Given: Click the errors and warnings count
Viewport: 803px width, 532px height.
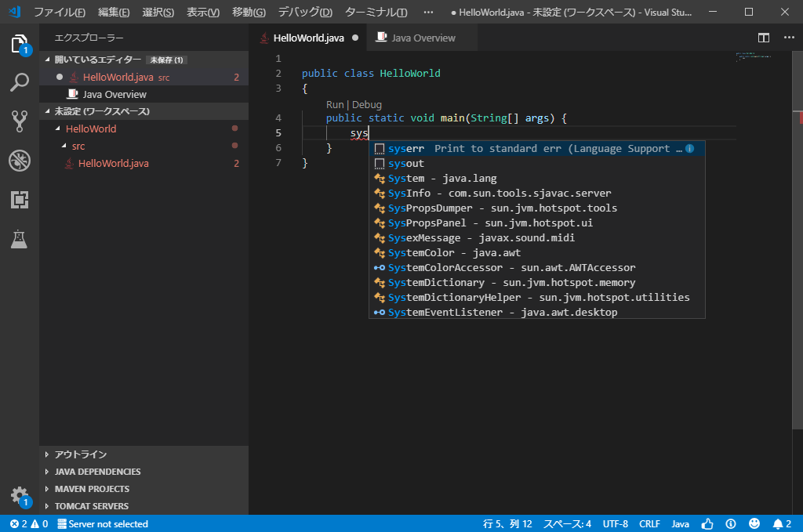Looking at the screenshot, I should tap(29, 523).
